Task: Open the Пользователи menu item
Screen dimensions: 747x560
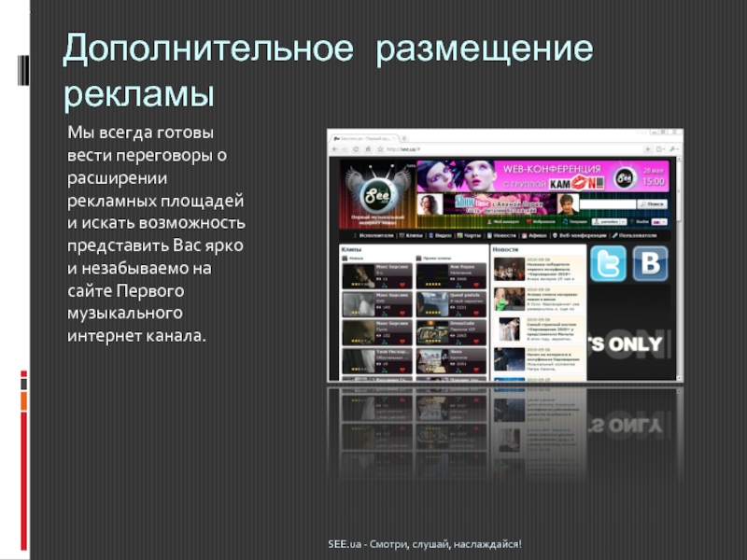Action: [634, 235]
